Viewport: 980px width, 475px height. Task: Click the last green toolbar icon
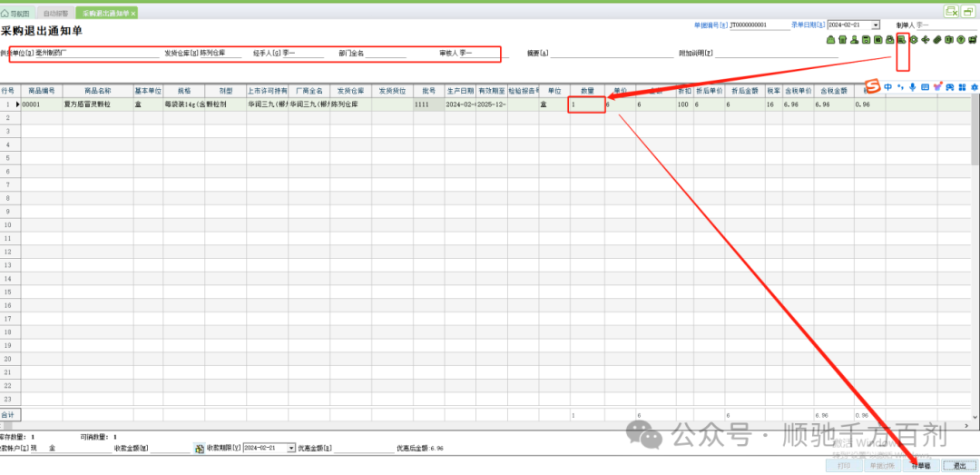pos(973,40)
